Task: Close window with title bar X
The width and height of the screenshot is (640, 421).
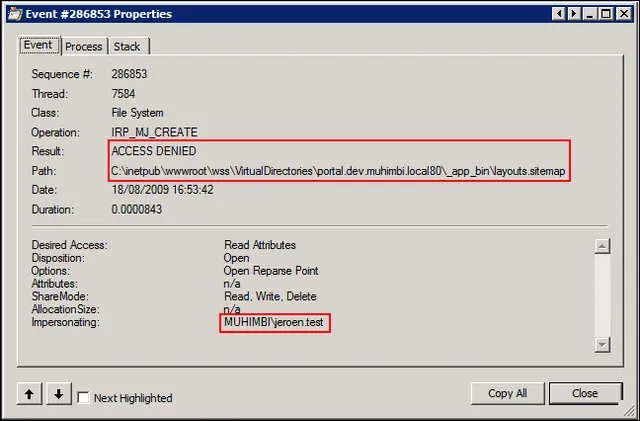Action: (624, 14)
